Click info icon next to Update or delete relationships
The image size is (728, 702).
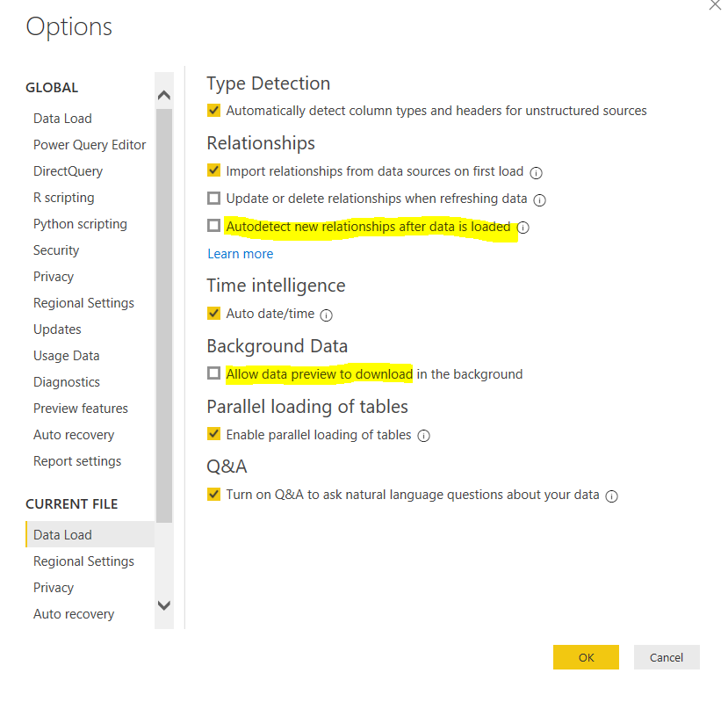(540, 199)
